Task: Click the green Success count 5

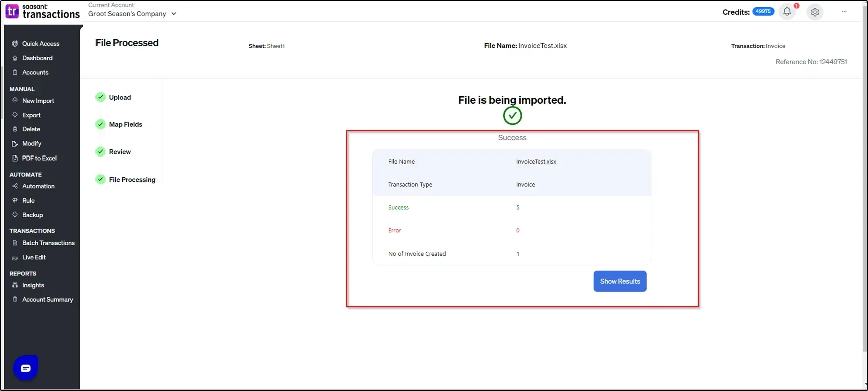Action: (518, 207)
